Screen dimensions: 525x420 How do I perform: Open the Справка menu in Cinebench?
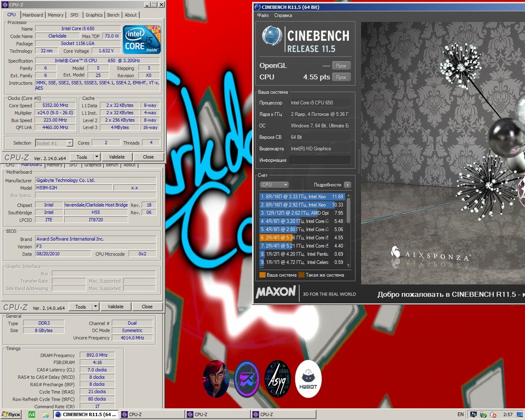283,16
